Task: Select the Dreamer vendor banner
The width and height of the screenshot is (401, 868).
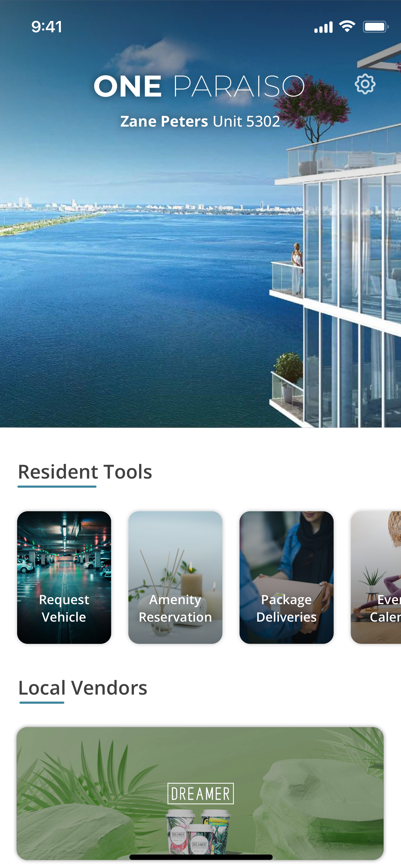Action: pos(200,793)
